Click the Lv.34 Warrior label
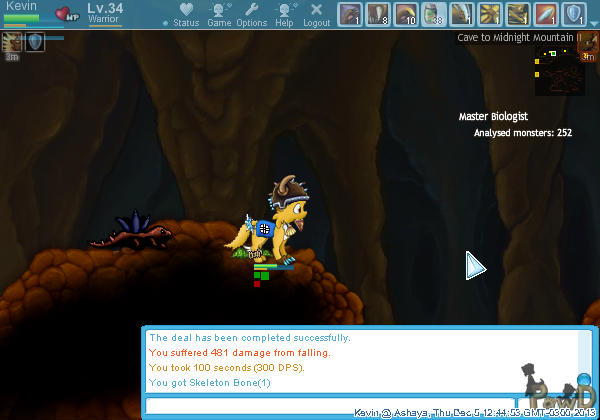This screenshot has height=420, width=600. pyautogui.click(x=105, y=12)
